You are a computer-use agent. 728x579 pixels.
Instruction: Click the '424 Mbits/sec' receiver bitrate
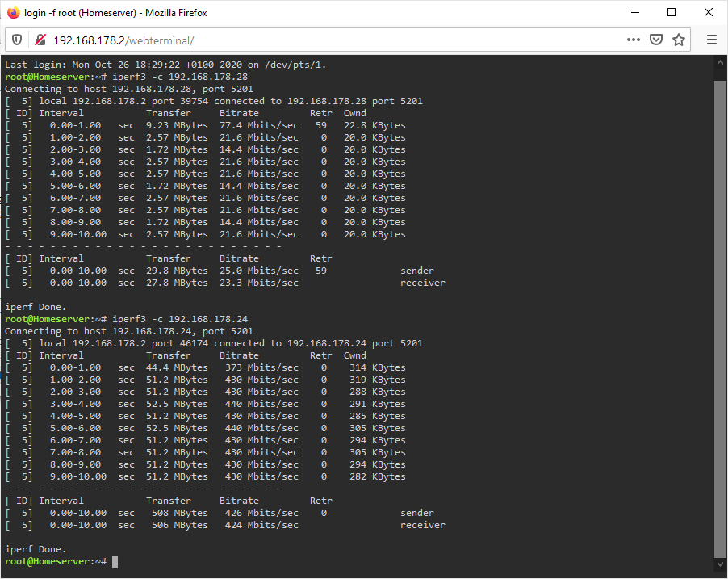(x=261, y=525)
